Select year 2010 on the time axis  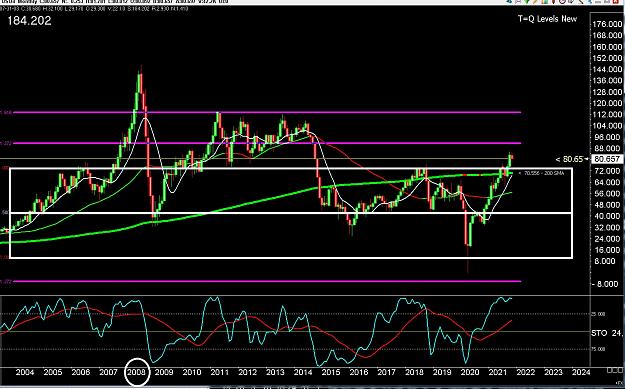[192, 372]
